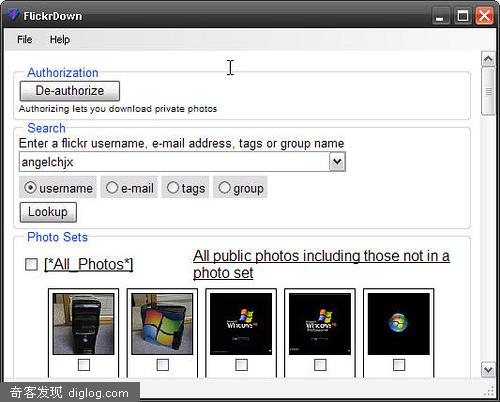Click the scroll down arrow icon

(488, 369)
